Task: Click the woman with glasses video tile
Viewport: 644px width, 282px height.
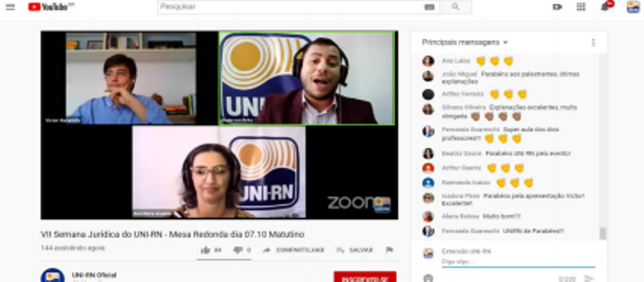Action: tap(219, 172)
